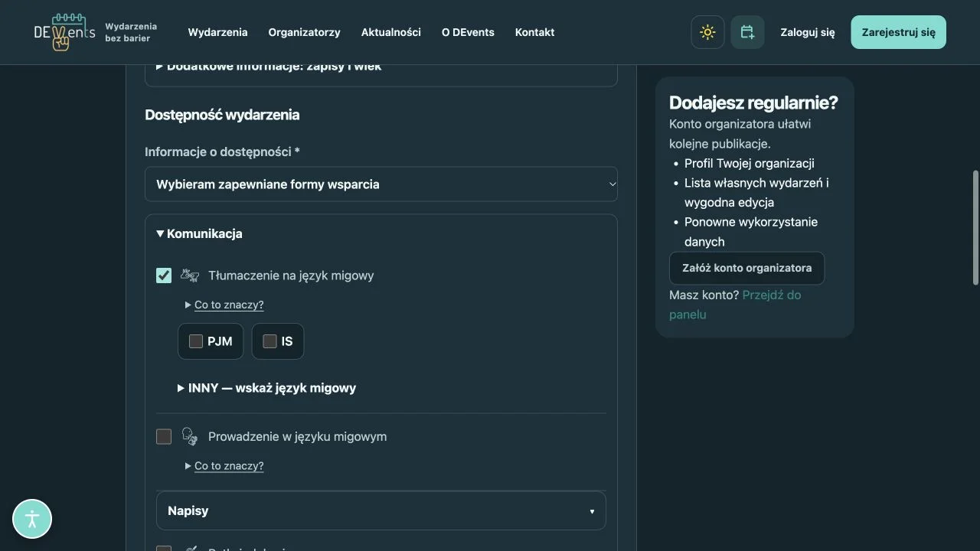Tick the IS checkbox
Screen dimensions: 980x551
(269, 341)
